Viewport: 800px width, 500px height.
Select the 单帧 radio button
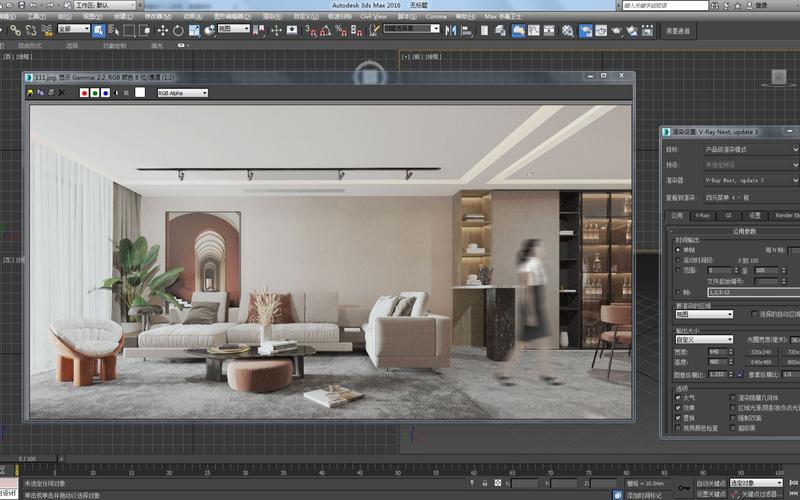(678, 250)
